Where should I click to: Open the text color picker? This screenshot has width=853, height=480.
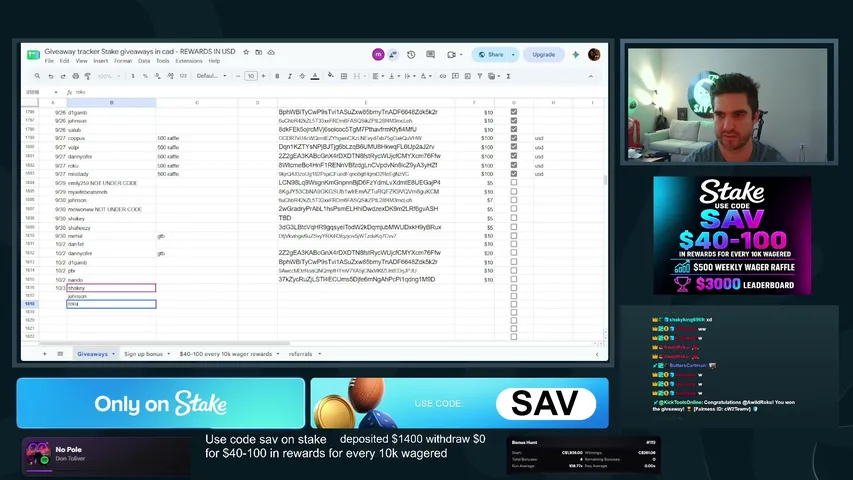click(315, 76)
